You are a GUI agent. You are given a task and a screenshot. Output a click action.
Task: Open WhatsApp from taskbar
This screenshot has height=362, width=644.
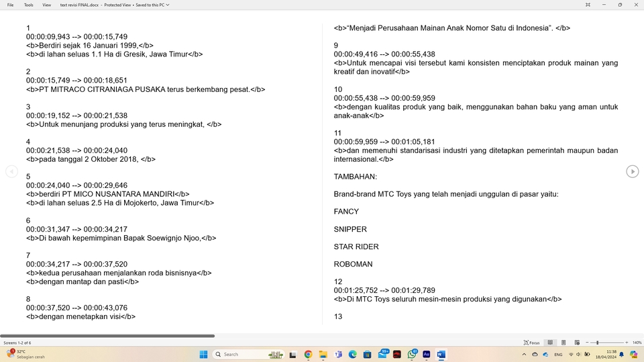pos(412,354)
